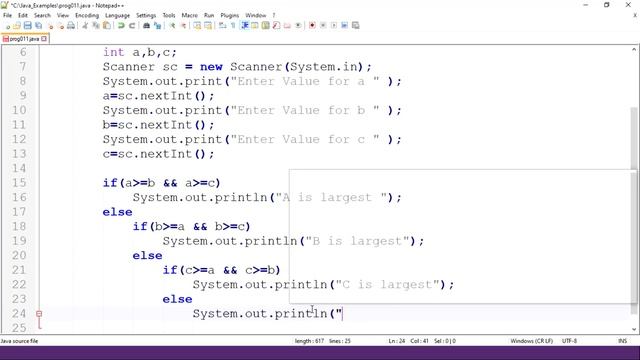Open the Document Map panel icon

(x=266, y=26)
